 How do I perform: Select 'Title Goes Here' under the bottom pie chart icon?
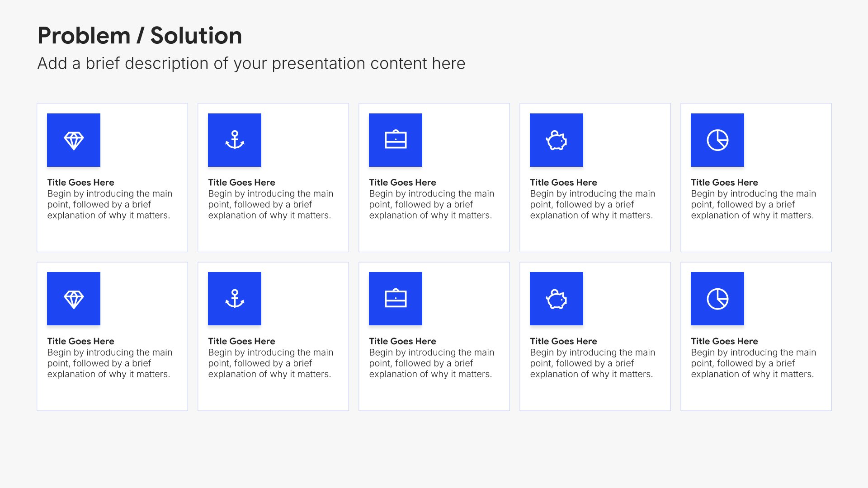point(724,341)
